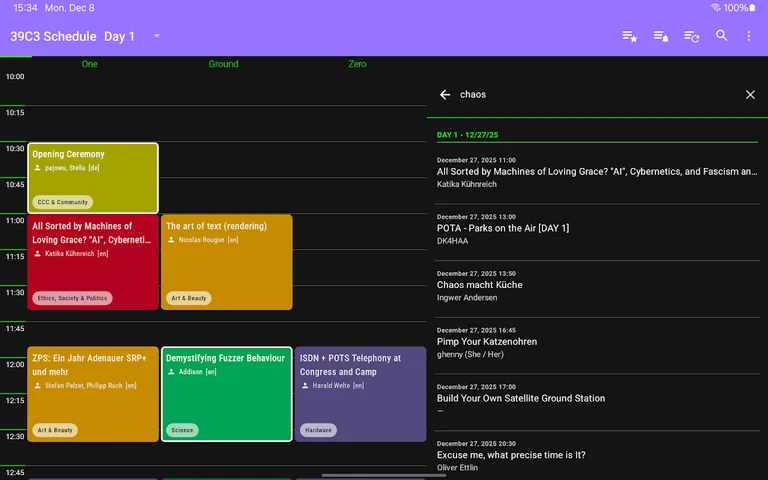Refresh the schedule via reload icon
Viewport: 768px width, 480px height.
(x=692, y=36)
